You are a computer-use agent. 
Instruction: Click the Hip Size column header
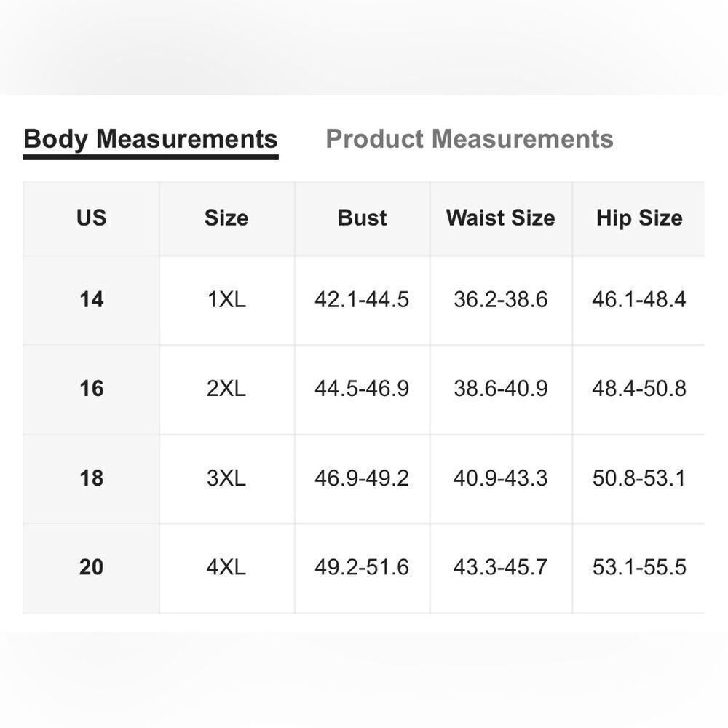(638, 218)
